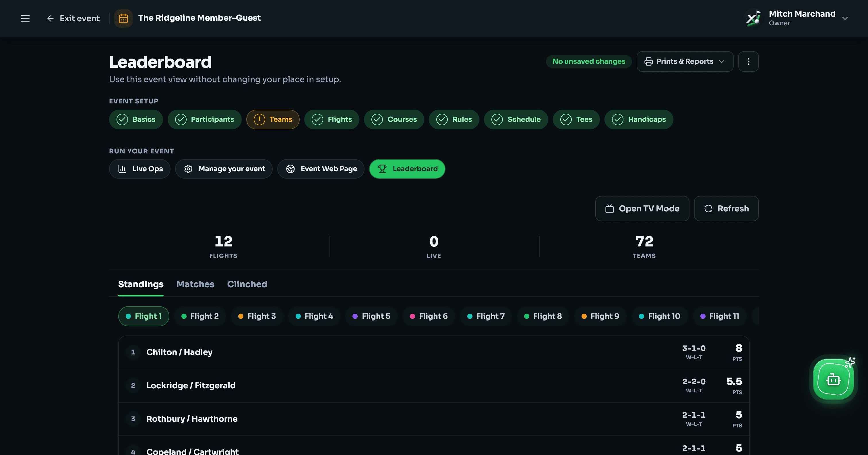868x455 pixels.
Task: Click the checkmark icon on Tees
Action: click(x=566, y=119)
